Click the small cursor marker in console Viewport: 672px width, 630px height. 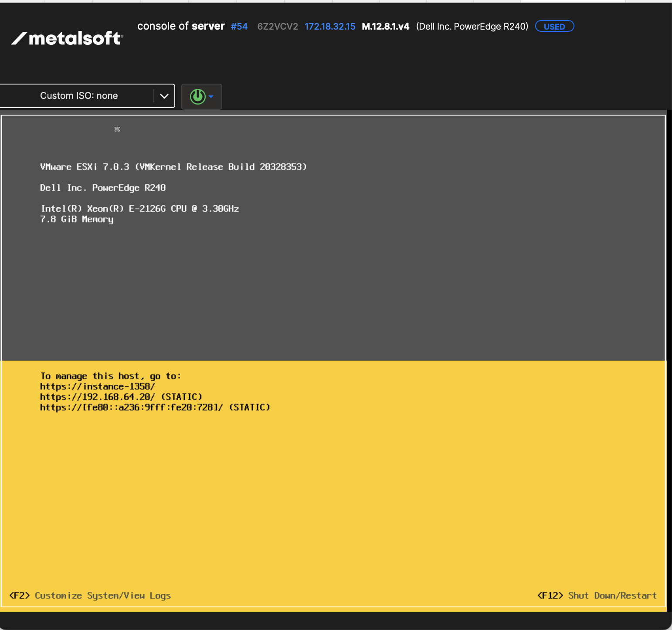[117, 129]
